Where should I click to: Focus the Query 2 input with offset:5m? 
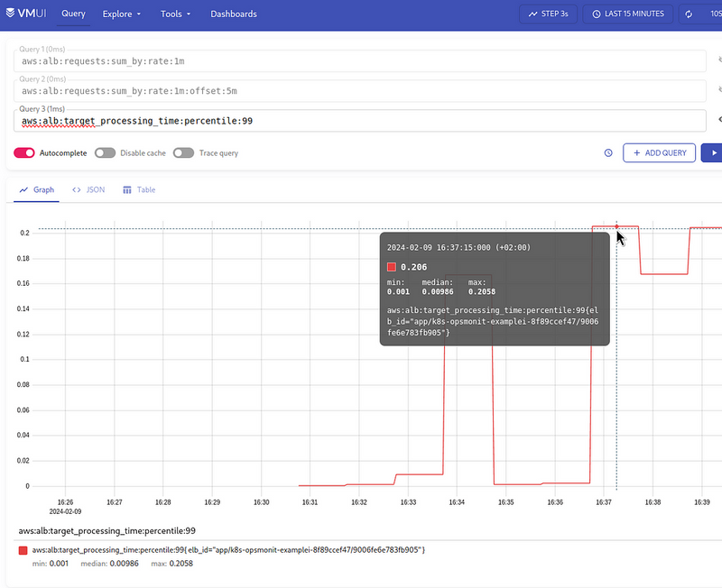(359, 91)
